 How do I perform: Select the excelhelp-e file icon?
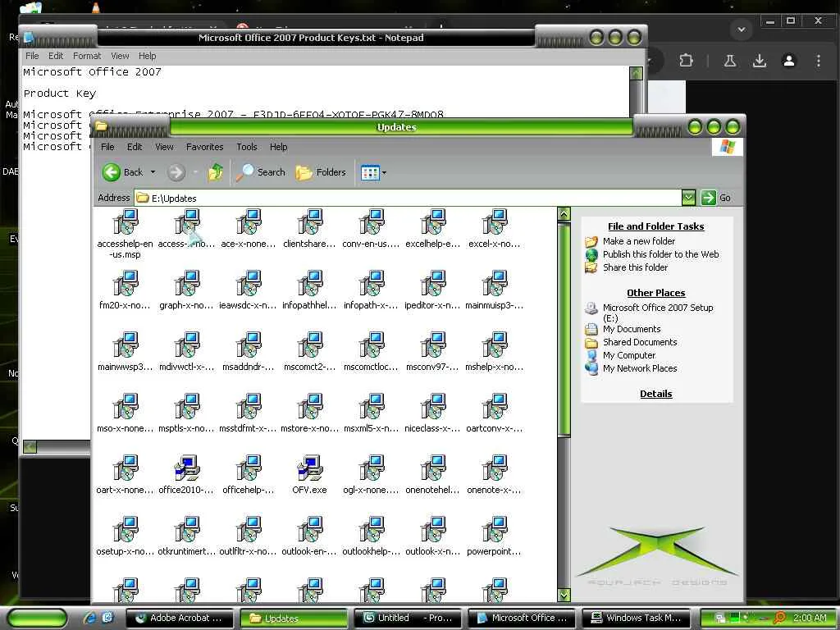(433, 221)
